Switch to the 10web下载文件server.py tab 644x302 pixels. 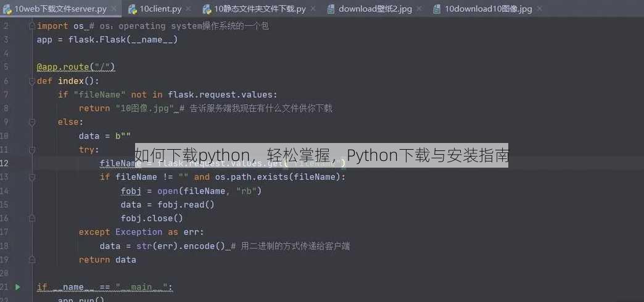pos(60,9)
